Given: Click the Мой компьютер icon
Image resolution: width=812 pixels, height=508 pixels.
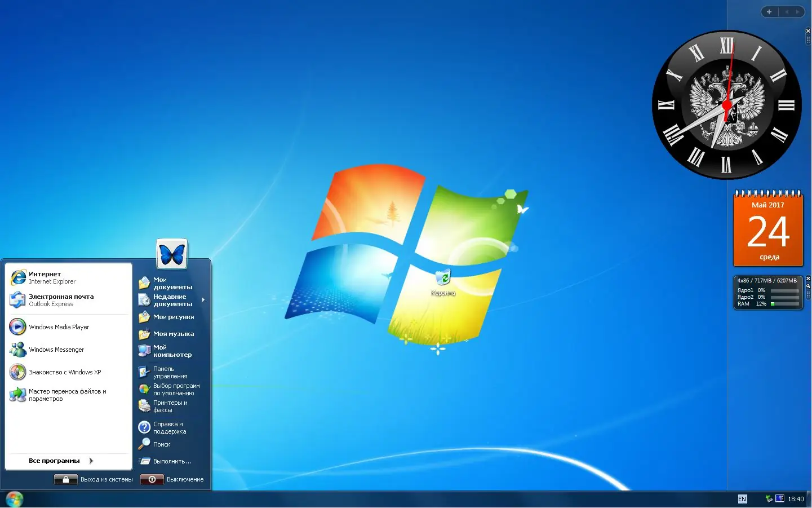Looking at the screenshot, I should (x=144, y=351).
